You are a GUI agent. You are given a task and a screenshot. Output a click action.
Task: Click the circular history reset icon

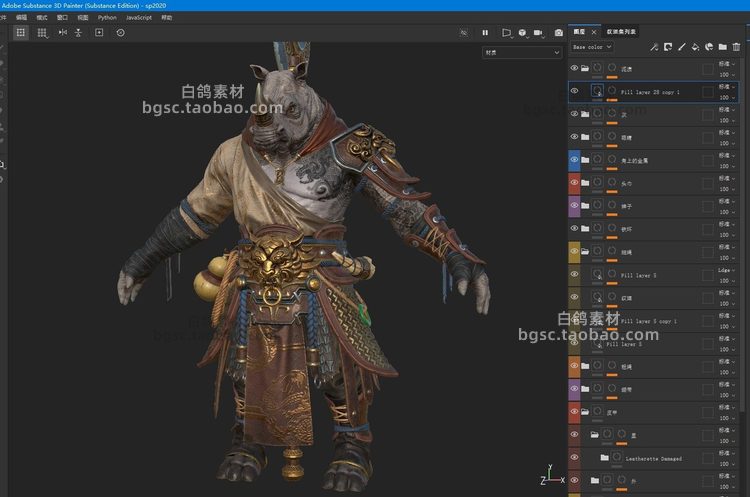tap(121, 33)
